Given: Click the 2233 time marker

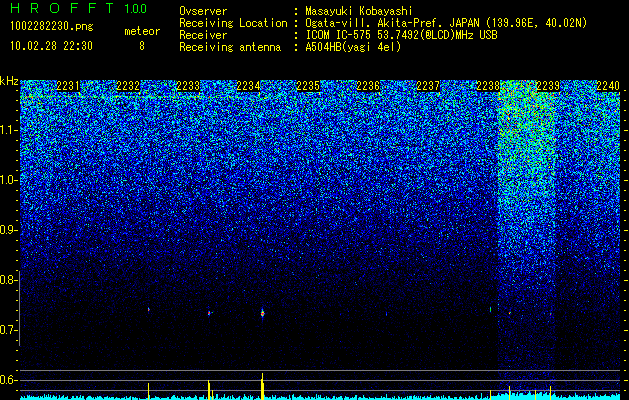Looking at the screenshot, I should [x=188, y=86].
